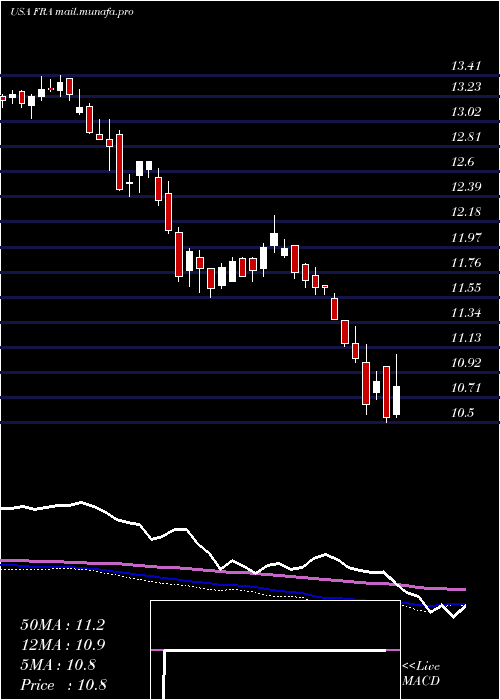
Task: Click the 10.71 price axis label
Action: pyautogui.click(x=466, y=388)
